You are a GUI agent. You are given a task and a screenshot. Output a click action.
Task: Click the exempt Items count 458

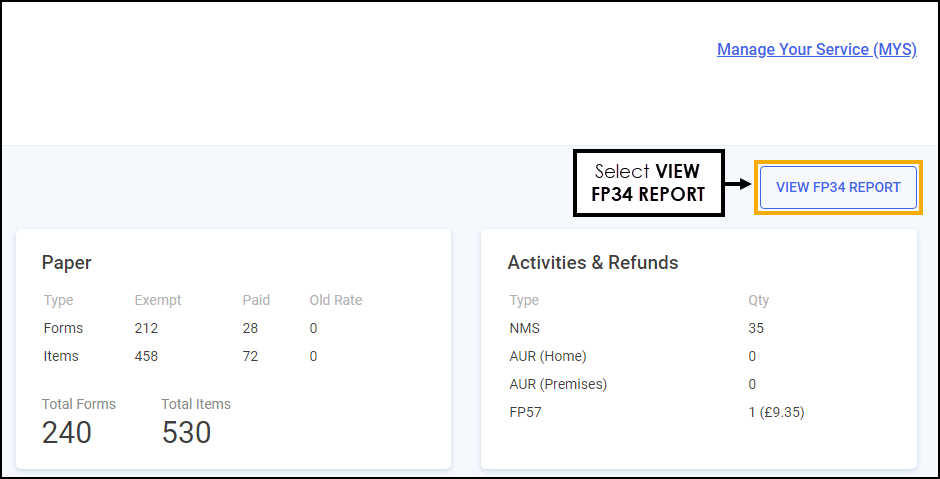click(x=146, y=356)
